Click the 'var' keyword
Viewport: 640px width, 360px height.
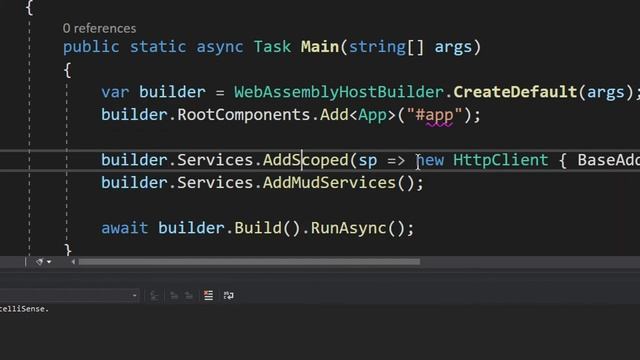point(115,92)
